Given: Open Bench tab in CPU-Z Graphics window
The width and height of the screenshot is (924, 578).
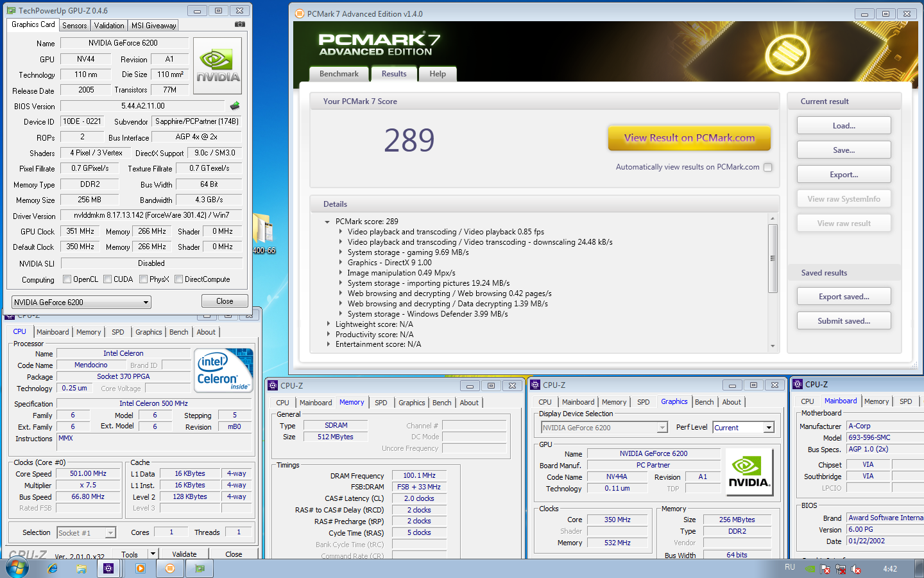Looking at the screenshot, I should 704,402.
